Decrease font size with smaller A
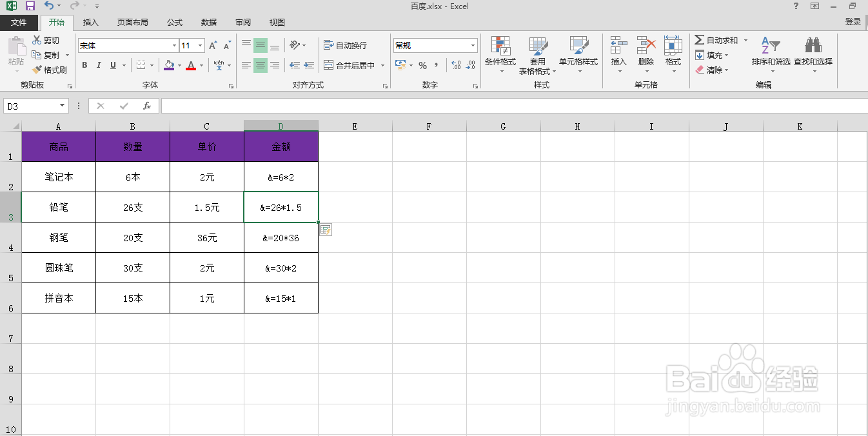 pyautogui.click(x=227, y=46)
